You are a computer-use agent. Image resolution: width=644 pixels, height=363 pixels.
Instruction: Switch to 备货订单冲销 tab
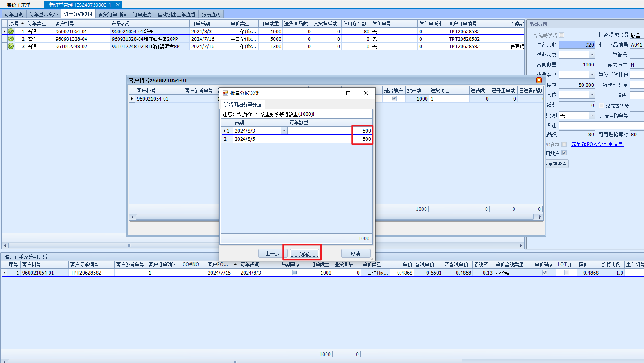pos(113,14)
